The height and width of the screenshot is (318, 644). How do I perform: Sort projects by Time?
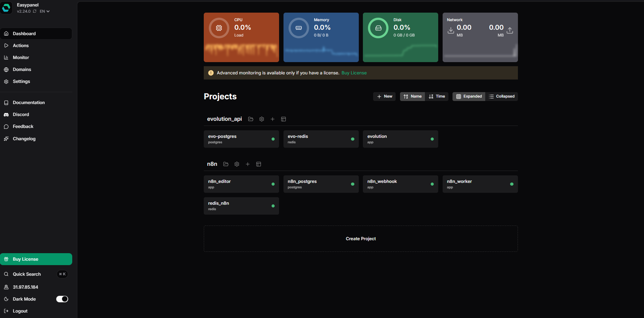[437, 97]
